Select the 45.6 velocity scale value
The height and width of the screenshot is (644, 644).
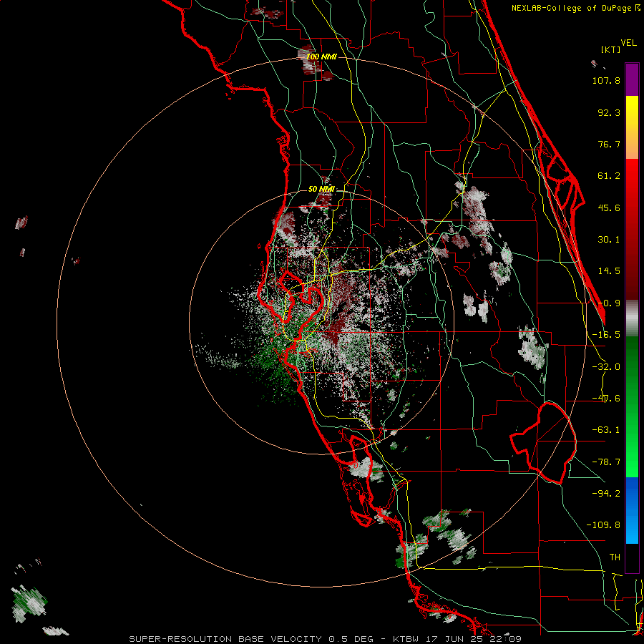(x=609, y=208)
